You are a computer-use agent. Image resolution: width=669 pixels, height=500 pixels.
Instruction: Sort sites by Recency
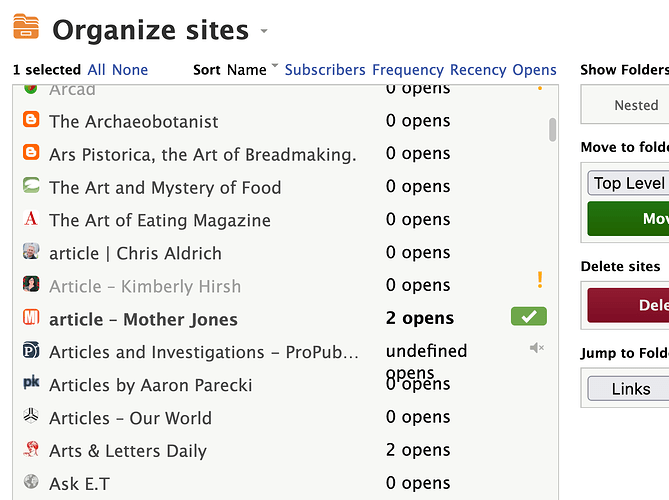click(478, 70)
